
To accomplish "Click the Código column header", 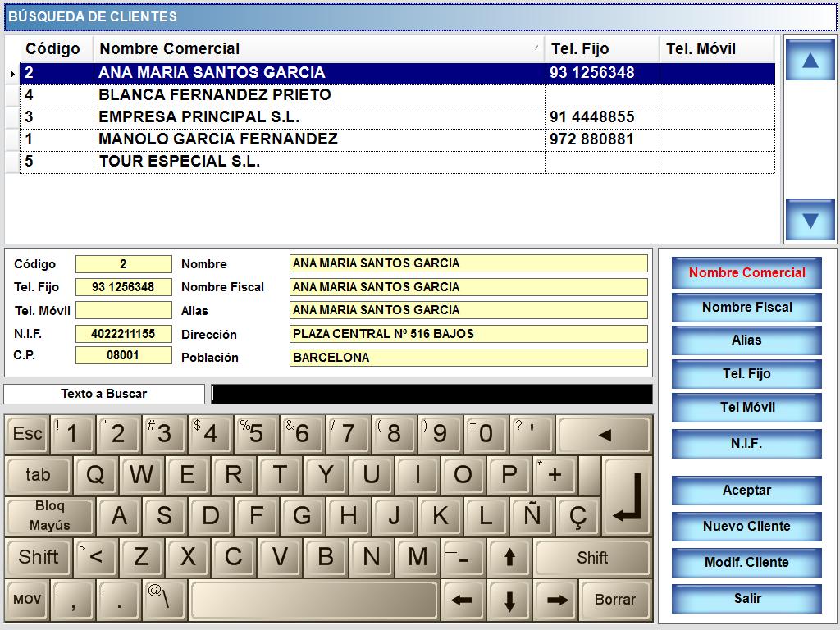I will click(x=54, y=49).
